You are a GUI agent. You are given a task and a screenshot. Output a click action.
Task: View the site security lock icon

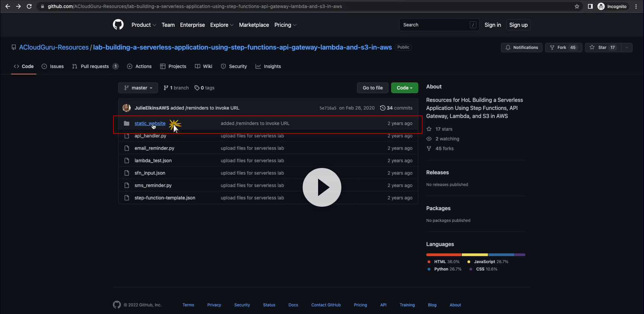click(x=42, y=6)
